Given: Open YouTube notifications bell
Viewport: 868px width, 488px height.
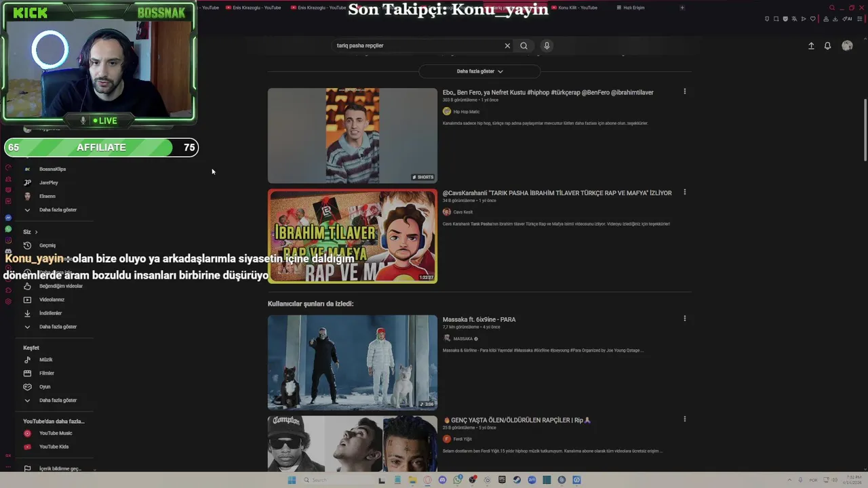Looking at the screenshot, I should [x=827, y=45].
